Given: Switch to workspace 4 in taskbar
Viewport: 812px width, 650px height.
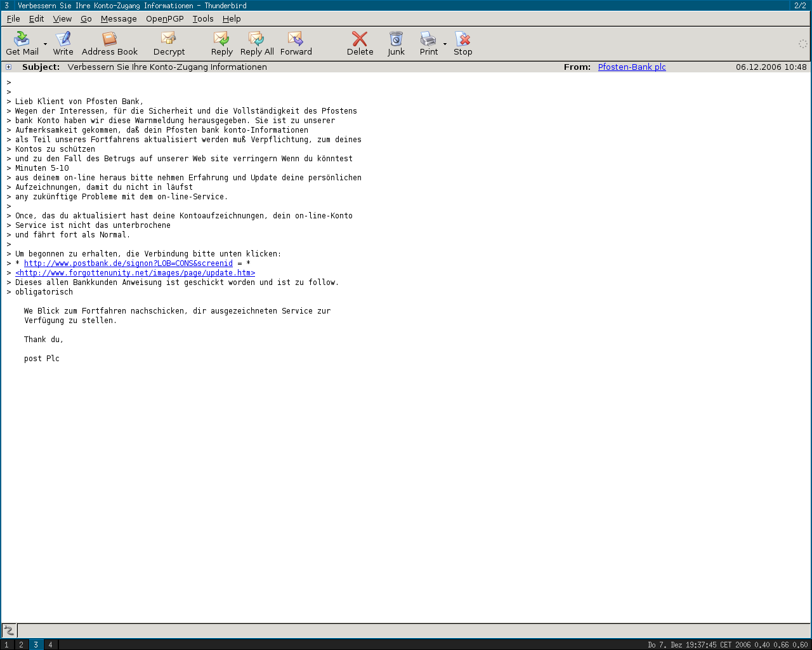Looking at the screenshot, I should (50, 645).
